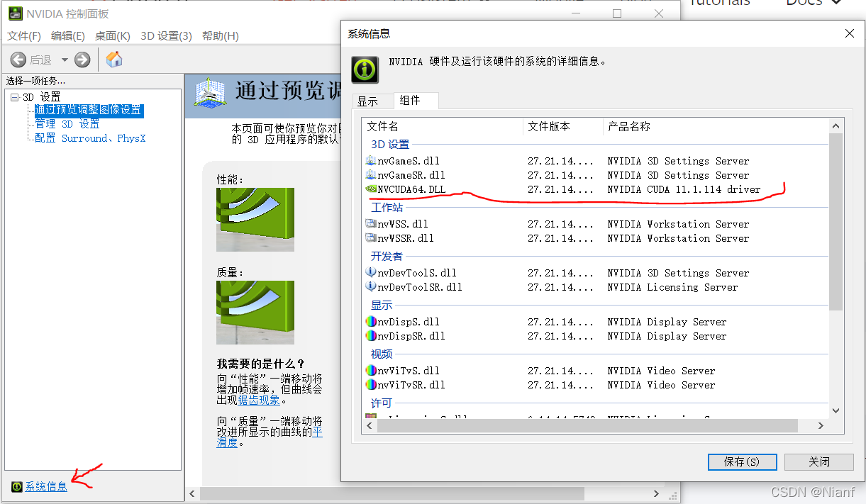The height and width of the screenshot is (504, 866).
Task: Sort by 文件版本 column header
Action: 563,127
